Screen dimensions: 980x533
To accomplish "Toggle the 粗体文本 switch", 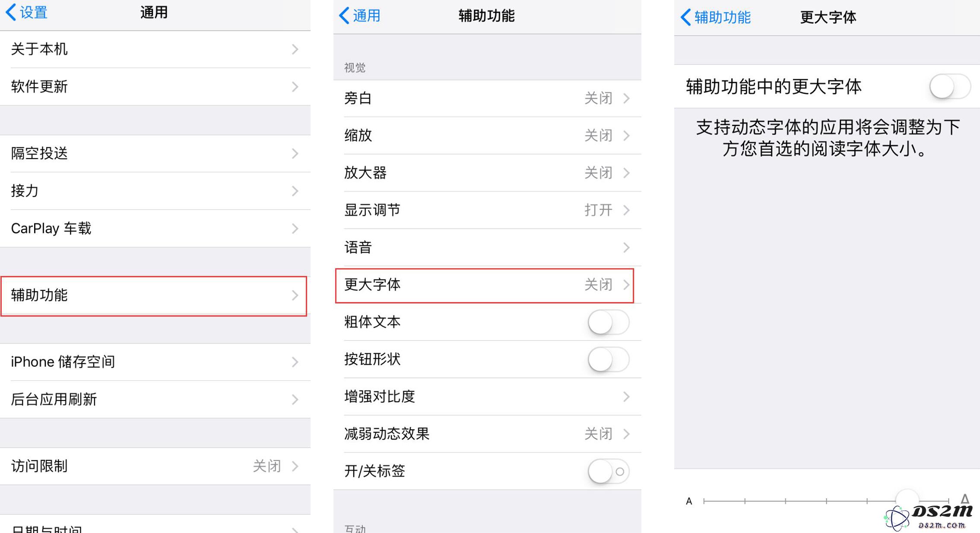I will [608, 322].
